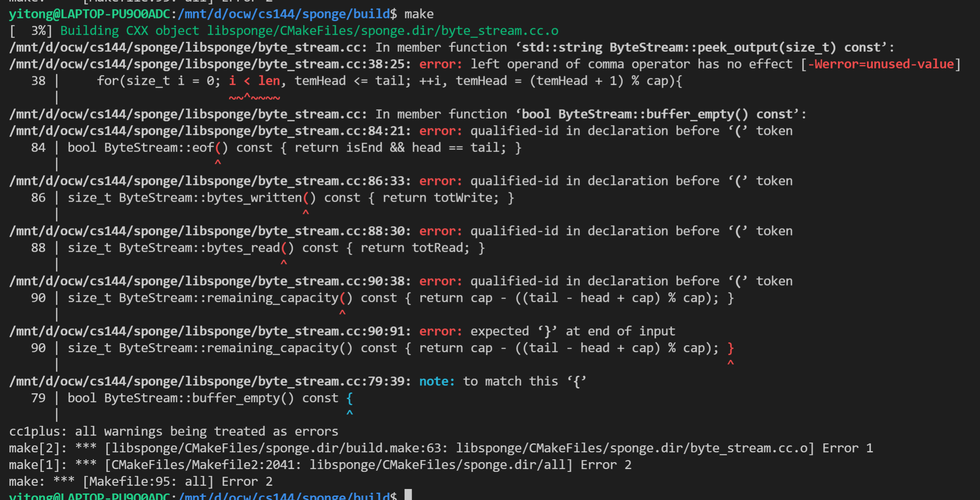Click the -Werror=unused-value flag text

(881, 64)
